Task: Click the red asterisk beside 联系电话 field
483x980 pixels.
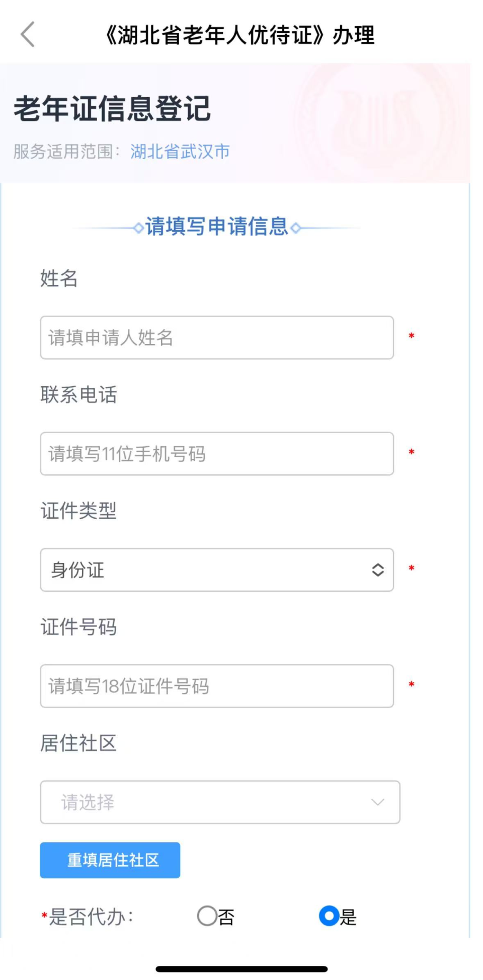Action: (412, 452)
